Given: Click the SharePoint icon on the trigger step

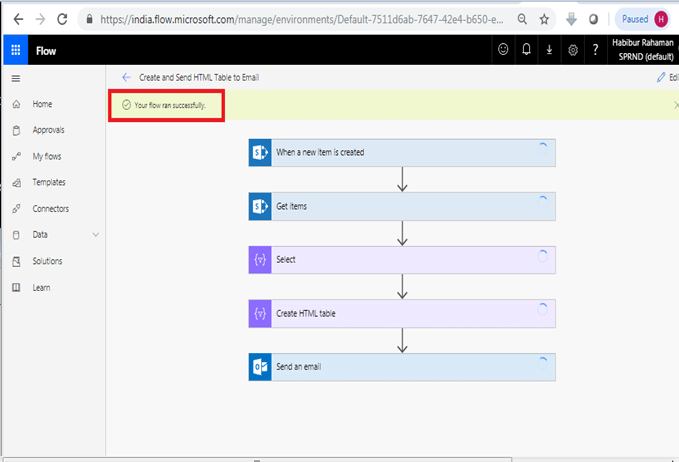Looking at the screenshot, I should 260,152.
